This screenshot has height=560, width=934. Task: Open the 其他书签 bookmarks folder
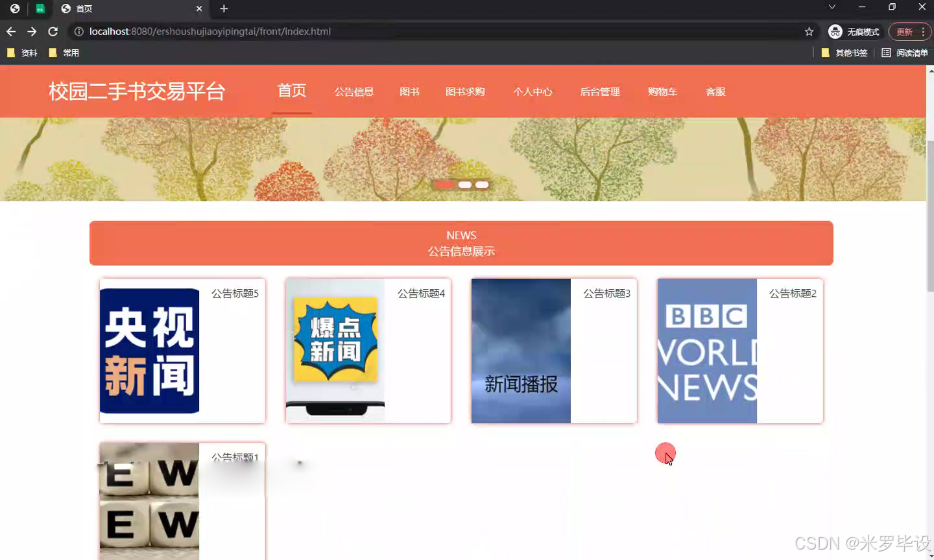[x=844, y=53]
